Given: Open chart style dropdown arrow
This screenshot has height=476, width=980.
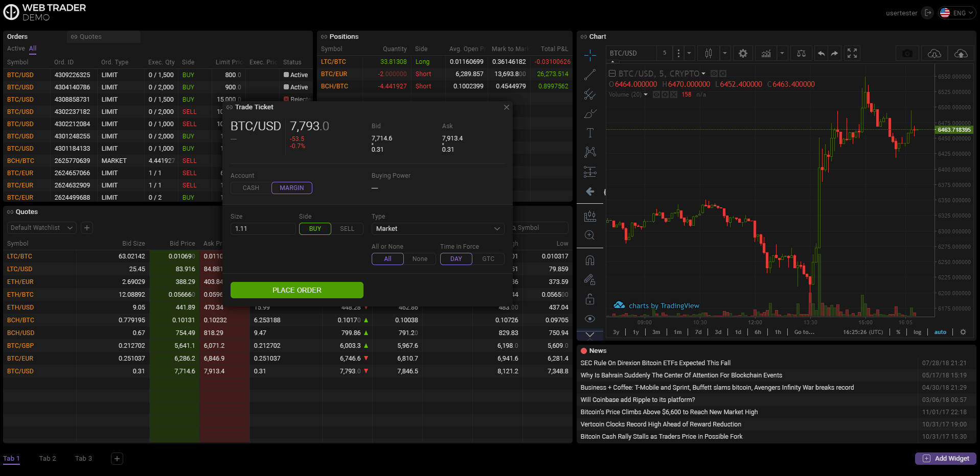Looking at the screenshot, I should 725,53.
